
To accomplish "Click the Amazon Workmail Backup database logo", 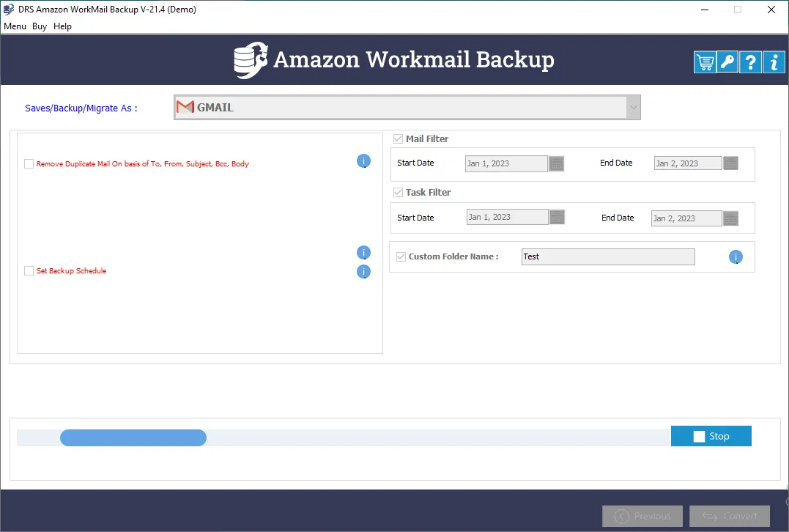I will (250, 60).
